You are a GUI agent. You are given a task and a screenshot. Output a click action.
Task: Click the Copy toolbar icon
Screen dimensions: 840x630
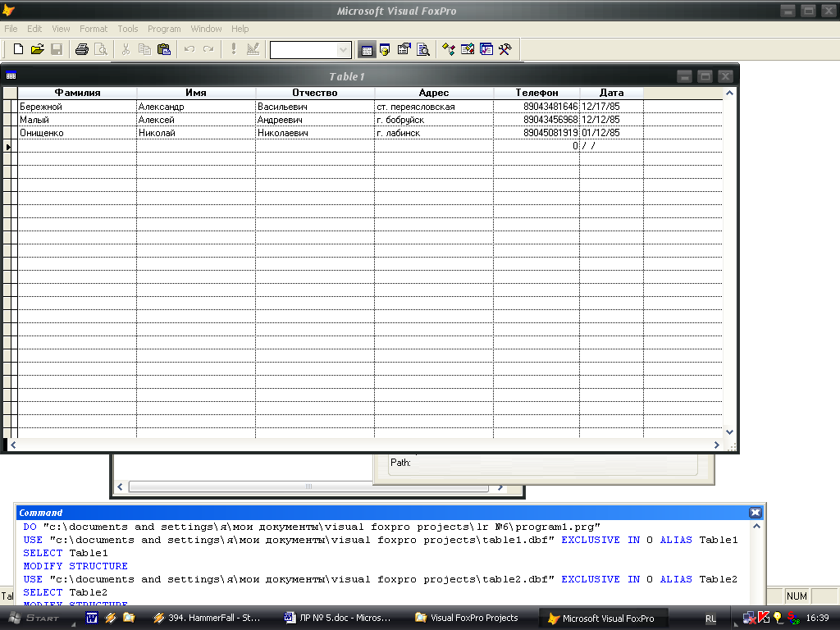point(144,49)
